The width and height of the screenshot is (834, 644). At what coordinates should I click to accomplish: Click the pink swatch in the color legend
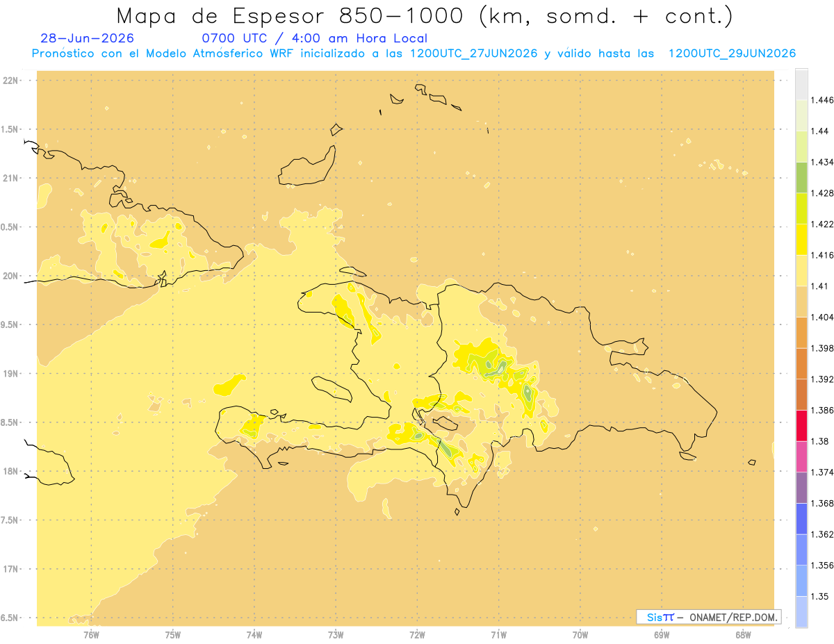pos(801,456)
